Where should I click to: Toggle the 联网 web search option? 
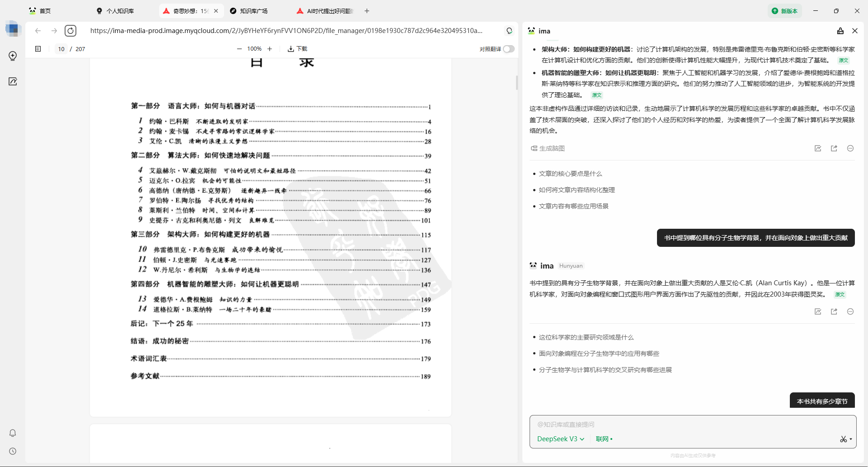604,439
